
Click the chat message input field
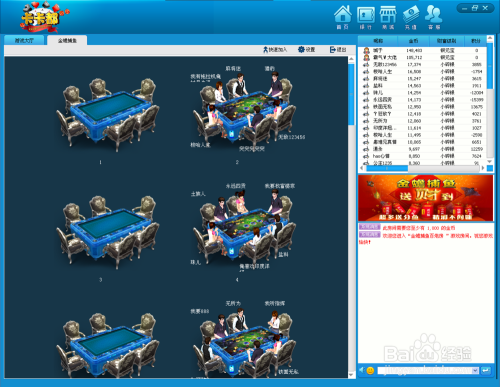(x=425, y=370)
